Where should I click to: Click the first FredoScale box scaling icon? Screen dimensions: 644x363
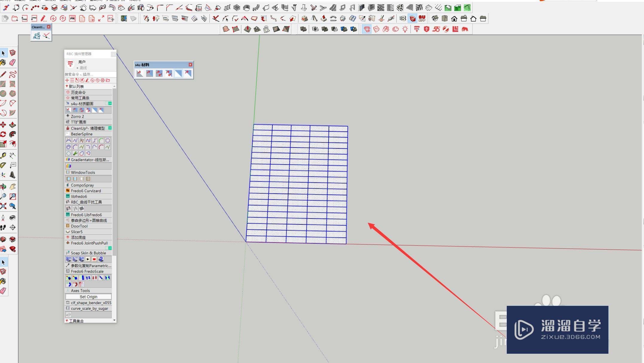68,278
